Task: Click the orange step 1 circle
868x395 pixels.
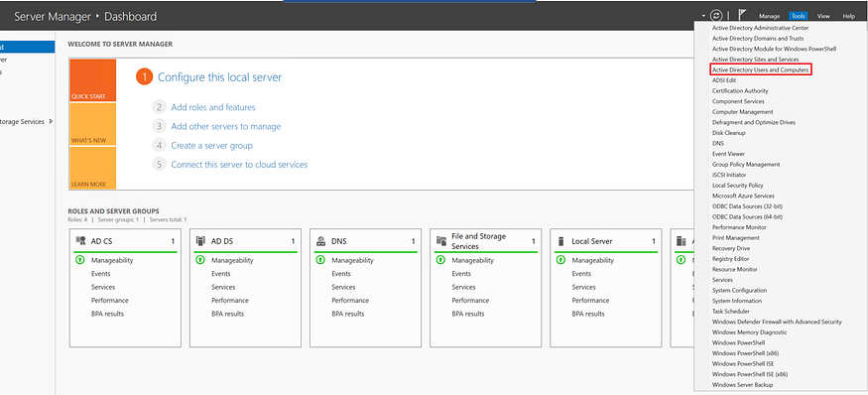Action: (x=144, y=77)
